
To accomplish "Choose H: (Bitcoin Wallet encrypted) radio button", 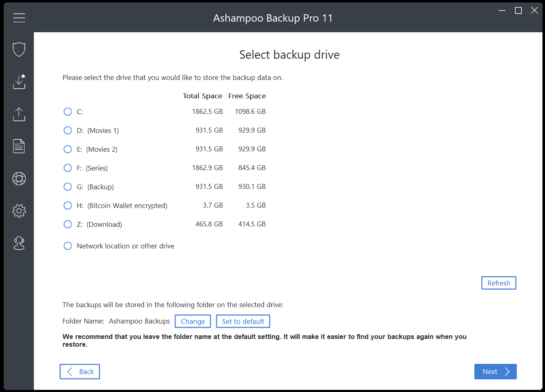I will coord(68,206).
